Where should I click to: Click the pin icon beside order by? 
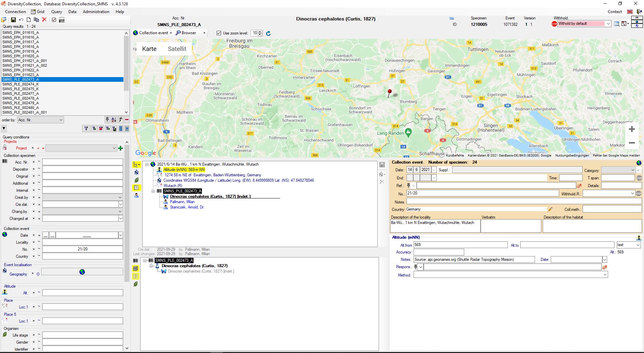pos(107,120)
